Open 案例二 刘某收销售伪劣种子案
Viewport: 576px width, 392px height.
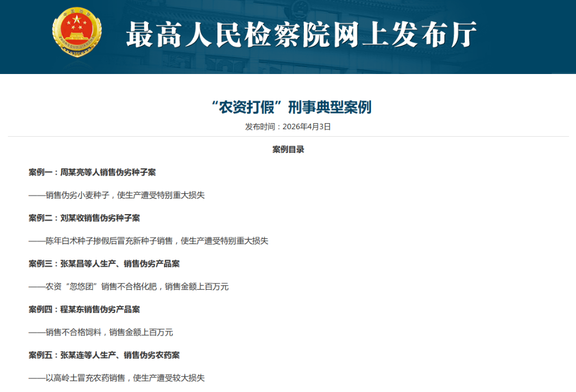pyautogui.click(x=84, y=218)
